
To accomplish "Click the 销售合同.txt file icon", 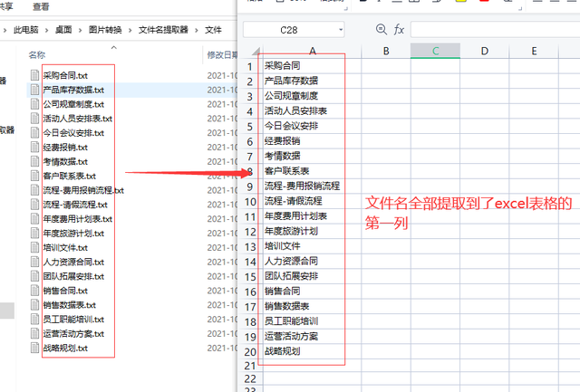I will (x=35, y=291).
